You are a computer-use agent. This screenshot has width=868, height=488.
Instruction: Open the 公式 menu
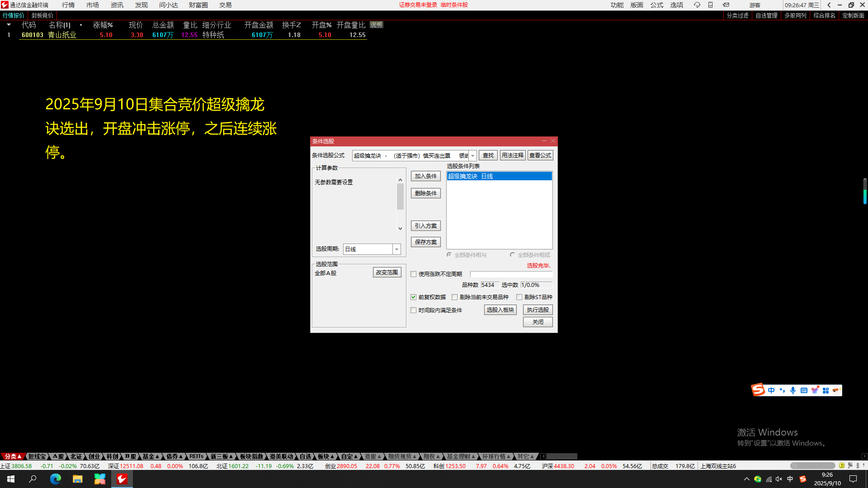[656, 5]
